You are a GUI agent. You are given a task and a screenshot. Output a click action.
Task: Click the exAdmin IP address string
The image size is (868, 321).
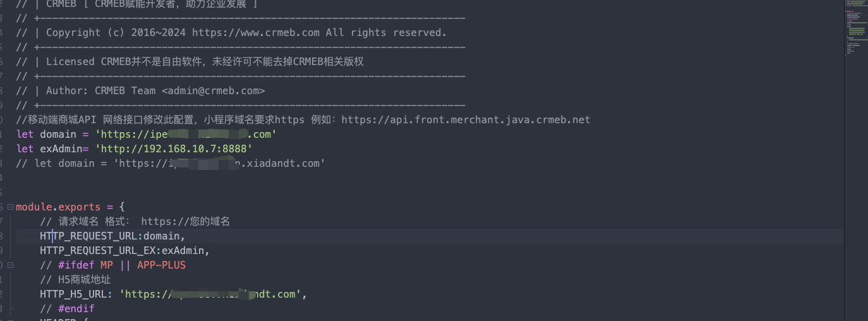point(174,149)
